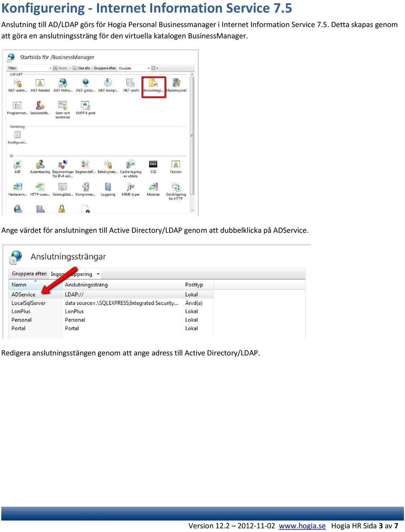This screenshot has width=405, height=532.
Task: Open the Felsidor icon in IIS section
Action: (x=176, y=167)
